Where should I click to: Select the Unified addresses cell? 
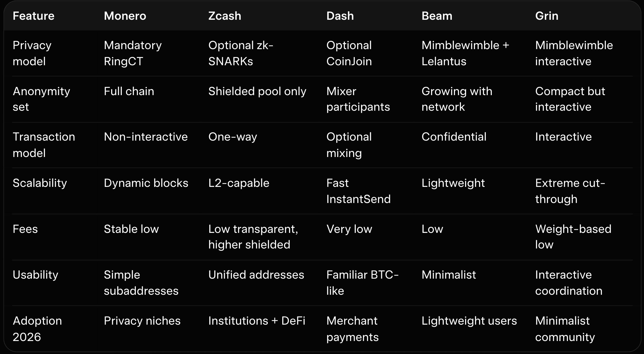pyautogui.click(x=256, y=275)
